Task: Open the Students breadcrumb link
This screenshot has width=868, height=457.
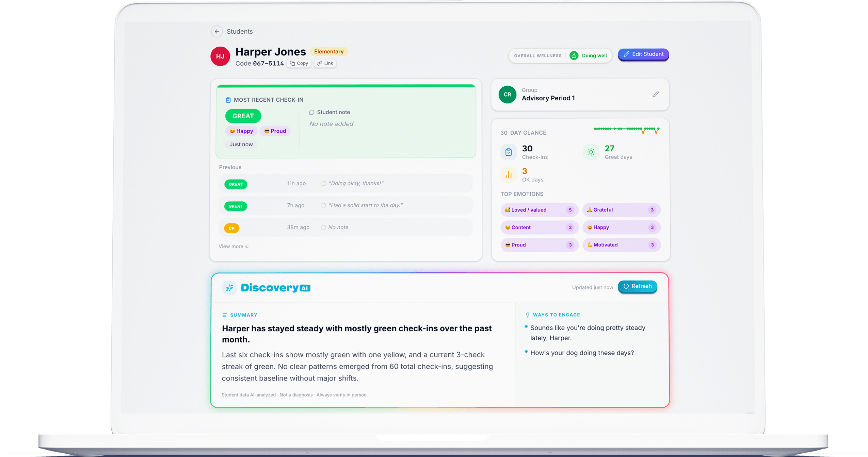Action: pos(239,31)
